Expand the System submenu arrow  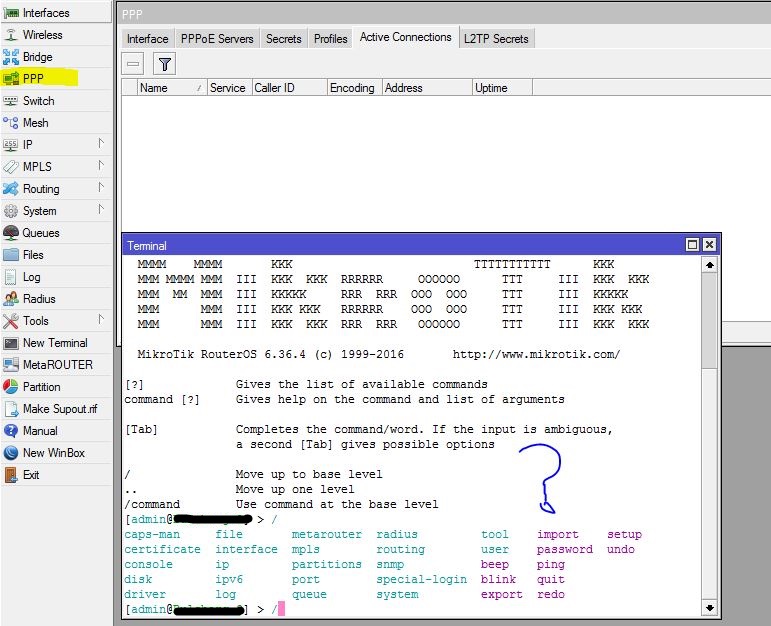click(x=101, y=209)
